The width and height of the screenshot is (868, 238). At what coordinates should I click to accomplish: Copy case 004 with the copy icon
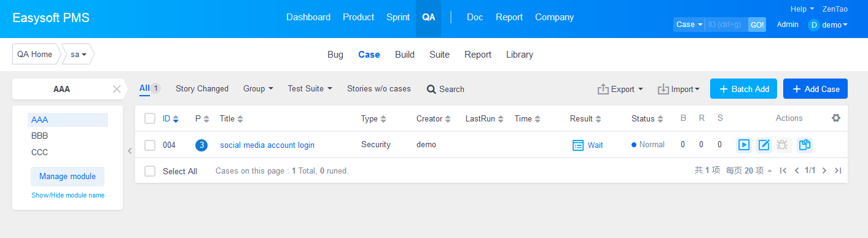click(805, 145)
